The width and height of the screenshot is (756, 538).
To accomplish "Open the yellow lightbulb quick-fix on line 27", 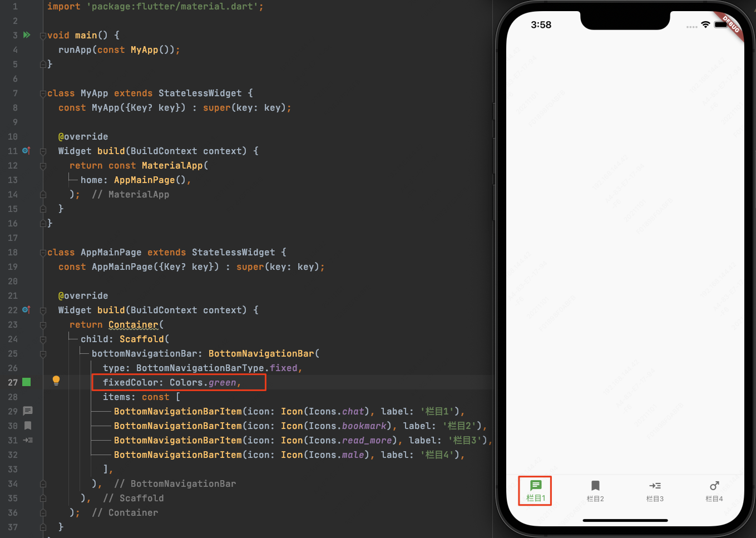I will point(56,381).
